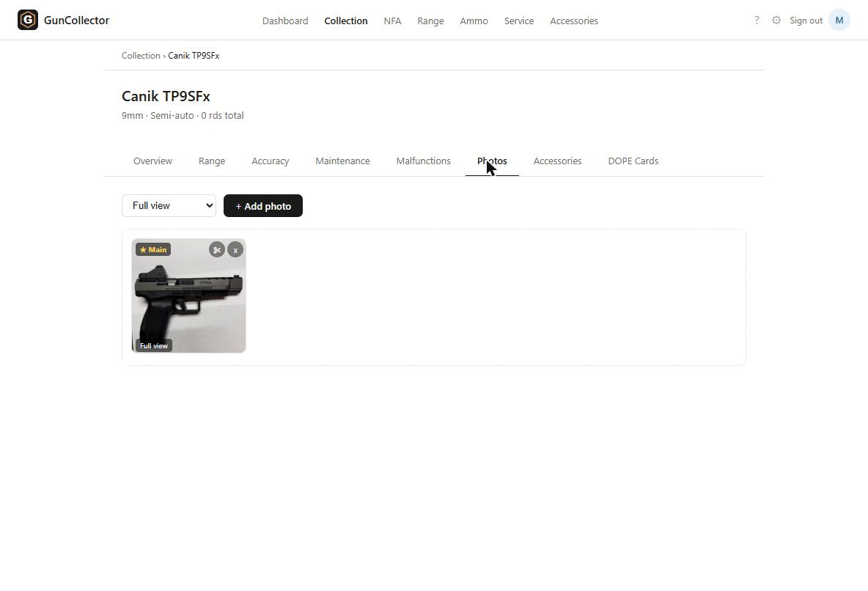Open the NFA section
Screen dimensions: 868x591
(392, 21)
